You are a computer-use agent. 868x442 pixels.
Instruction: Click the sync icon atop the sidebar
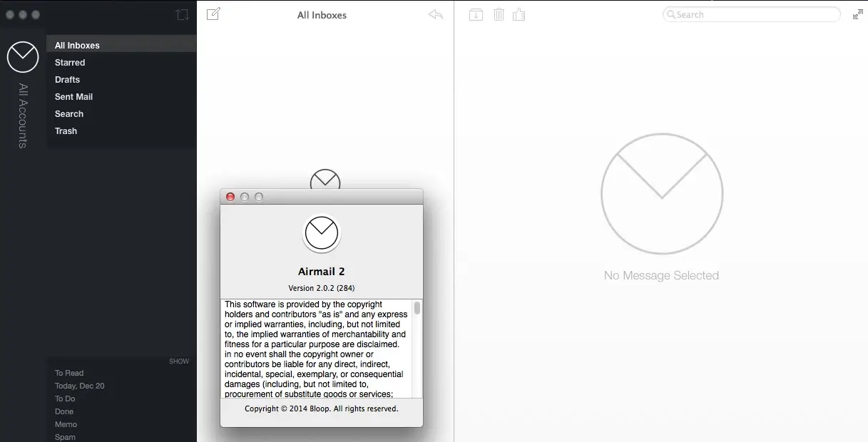182,15
